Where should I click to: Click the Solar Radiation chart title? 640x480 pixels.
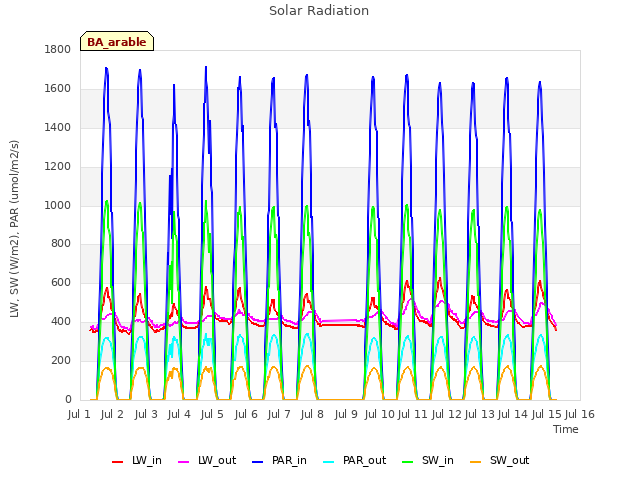319,11
